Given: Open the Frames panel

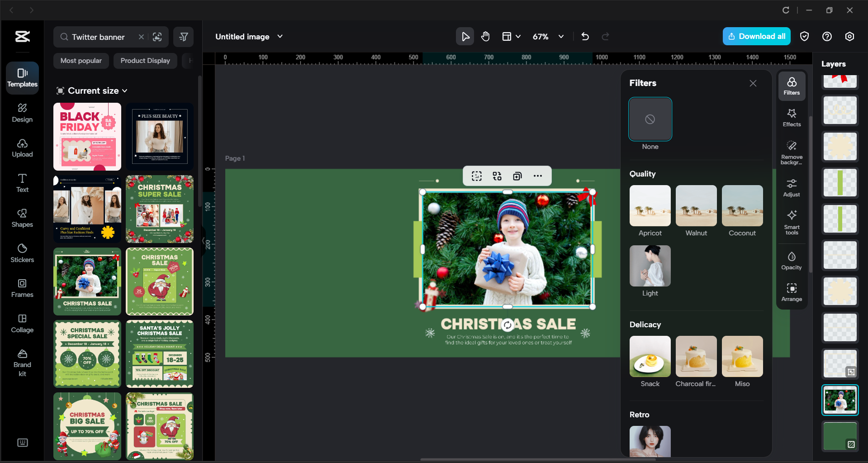Looking at the screenshot, I should point(22,288).
